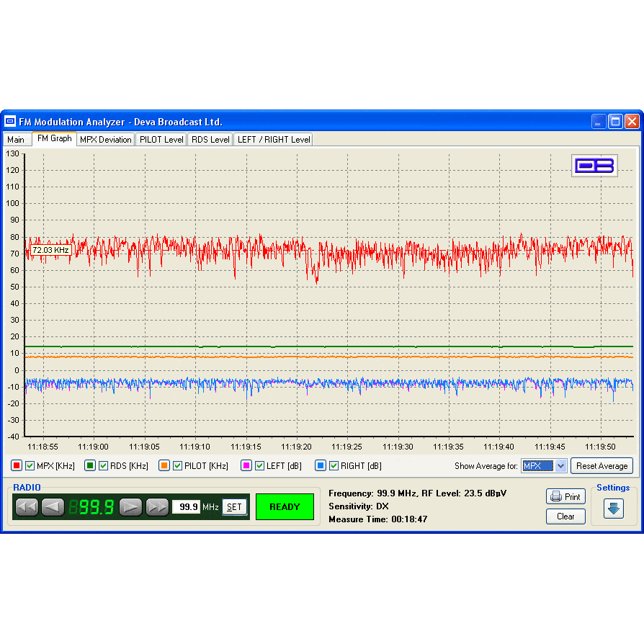The image size is (644, 644).
Task: Click the step-down frequency arrow button
Action: pyautogui.click(x=53, y=507)
